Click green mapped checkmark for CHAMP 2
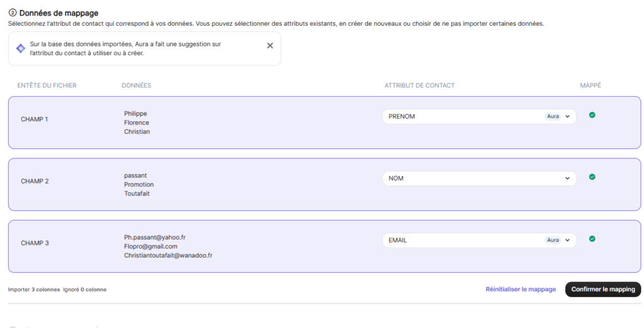 click(x=592, y=177)
